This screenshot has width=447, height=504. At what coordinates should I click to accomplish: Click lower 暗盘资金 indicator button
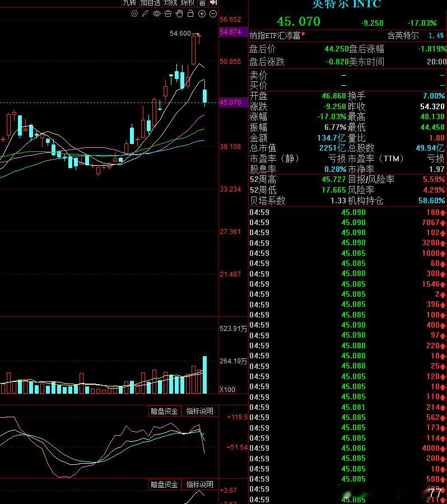click(164, 484)
